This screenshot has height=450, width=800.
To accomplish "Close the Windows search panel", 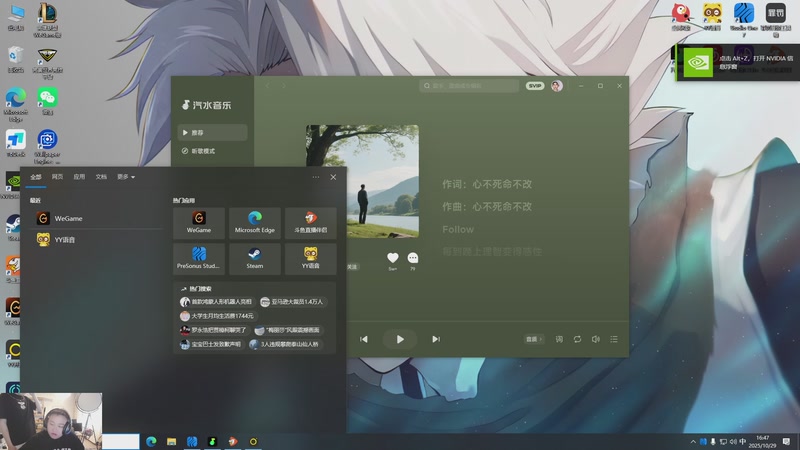I will (333, 177).
